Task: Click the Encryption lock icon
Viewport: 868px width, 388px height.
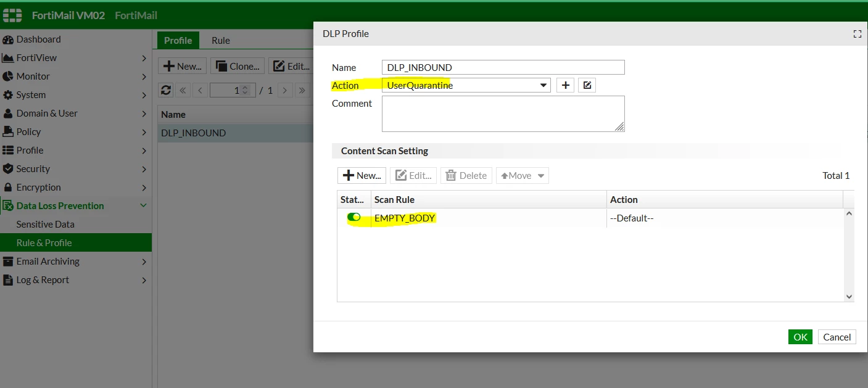Action: coord(8,188)
